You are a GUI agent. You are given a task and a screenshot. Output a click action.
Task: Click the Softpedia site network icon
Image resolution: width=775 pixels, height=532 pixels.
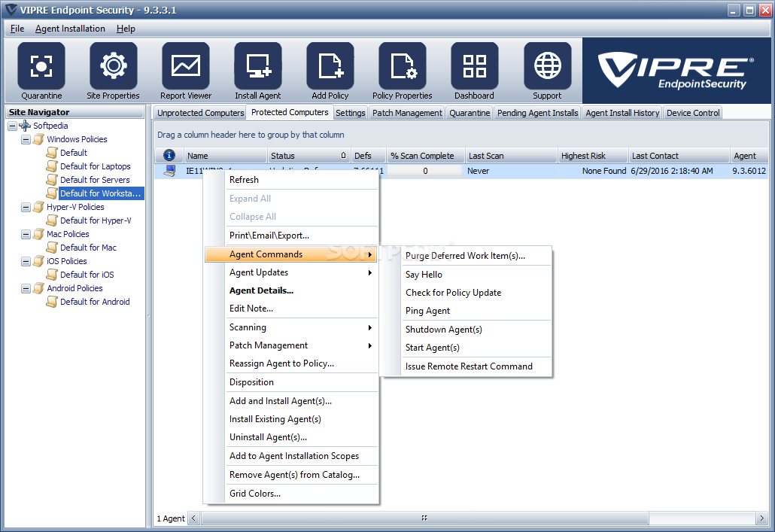point(25,126)
